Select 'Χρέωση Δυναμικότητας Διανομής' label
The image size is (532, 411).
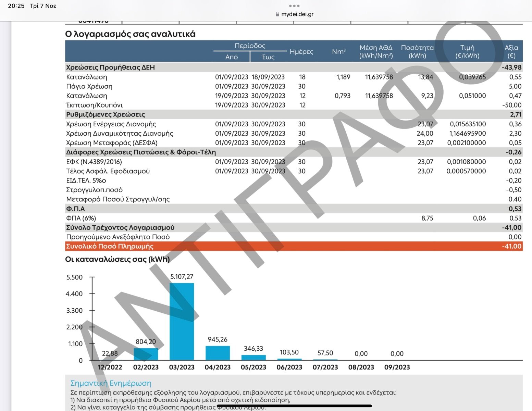tap(120, 133)
